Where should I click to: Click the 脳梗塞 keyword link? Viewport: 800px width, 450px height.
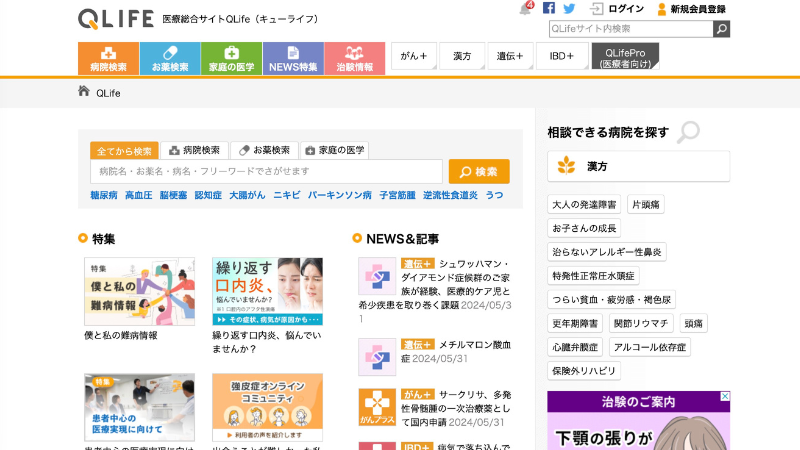[x=173, y=195]
